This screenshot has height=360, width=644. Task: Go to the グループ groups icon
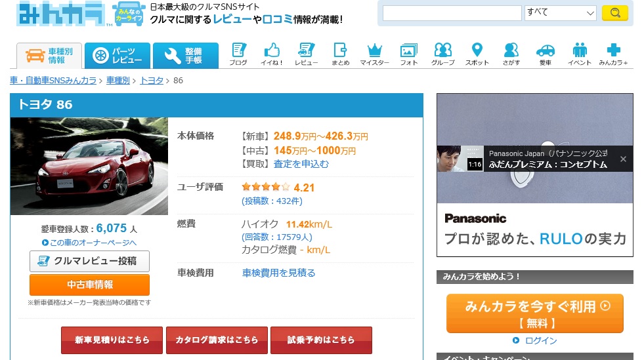[x=443, y=54]
